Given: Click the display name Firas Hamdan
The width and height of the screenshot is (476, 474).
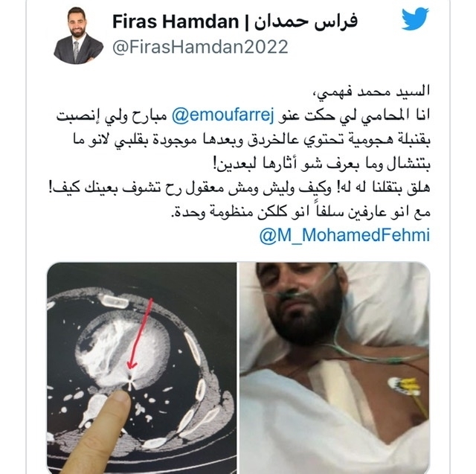Looking at the screenshot, I should pyautogui.click(x=176, y=22).
